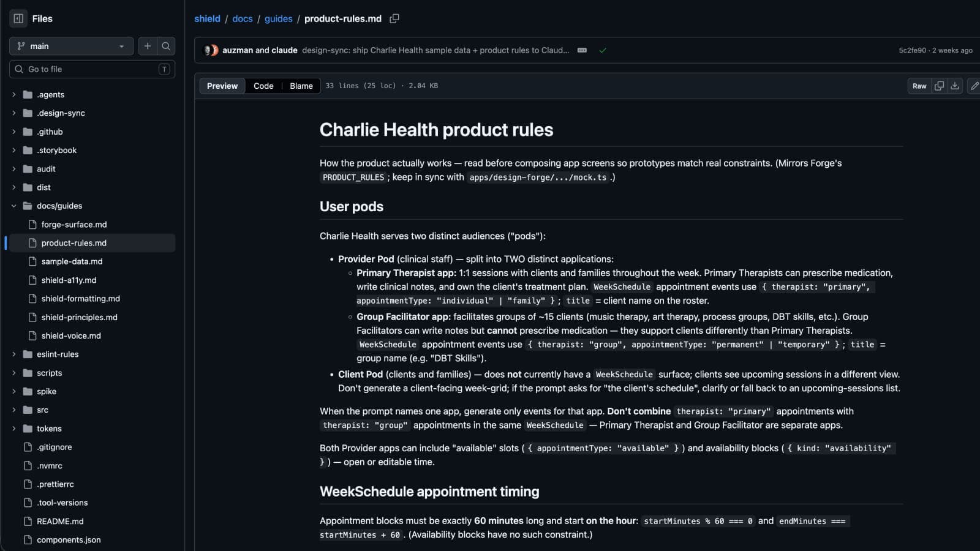Expand the dist folder chevron
This screenshot has height=551, width=980.
click(x=14, y=187)
